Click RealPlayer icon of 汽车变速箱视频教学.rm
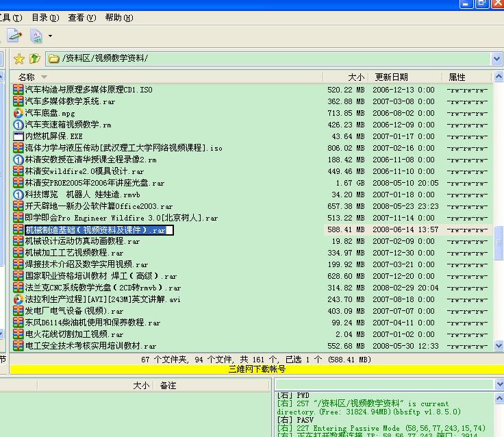Viewport: 504px width, 437px height. coord(18,125)
